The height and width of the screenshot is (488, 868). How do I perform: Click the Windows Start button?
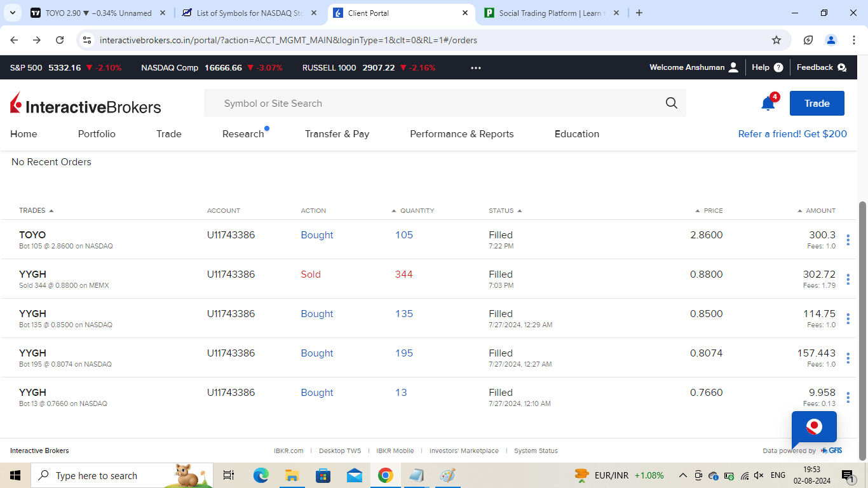[15, 475]
